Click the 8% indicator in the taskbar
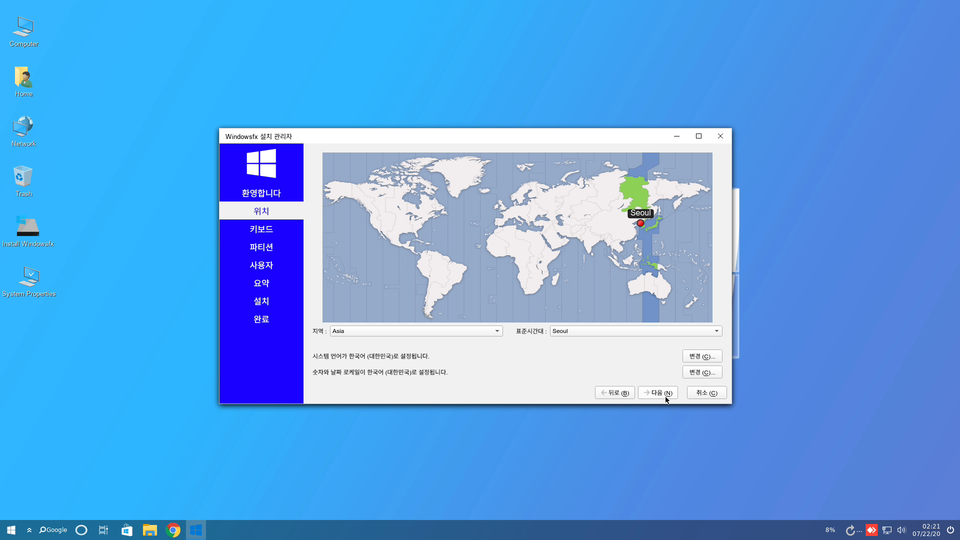960x540 pixels. 830,530
